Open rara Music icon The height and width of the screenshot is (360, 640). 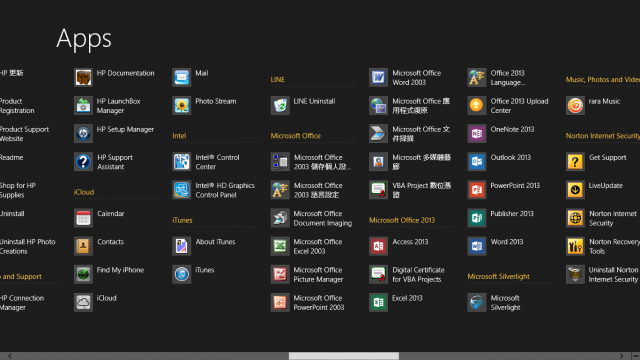575,105
